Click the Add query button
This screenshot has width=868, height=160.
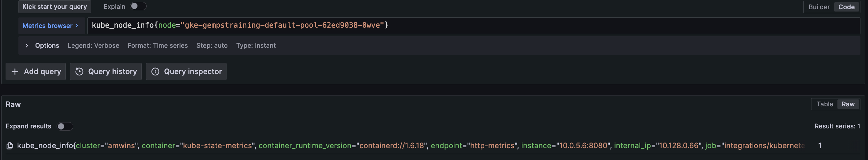point(36,71)
